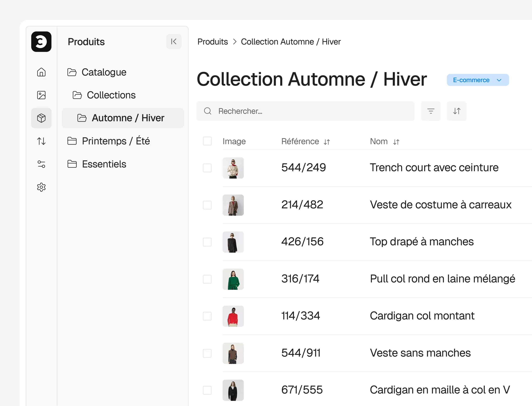This screenshot has width=532, height=406.
Task: Open the settings gear icon
Action: (x=41, y=187)
